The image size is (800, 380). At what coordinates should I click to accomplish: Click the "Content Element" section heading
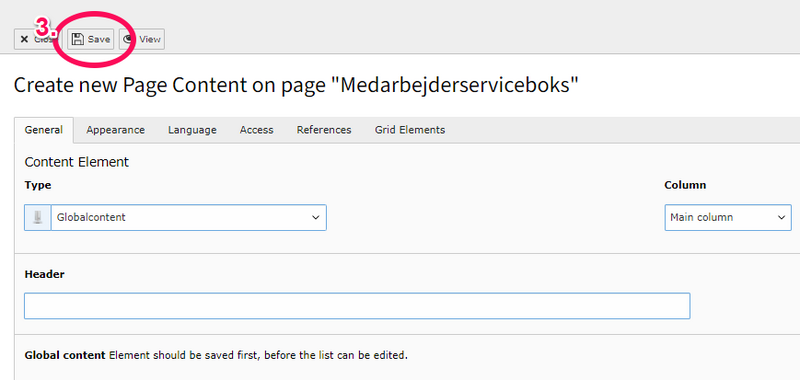[77, 163]
